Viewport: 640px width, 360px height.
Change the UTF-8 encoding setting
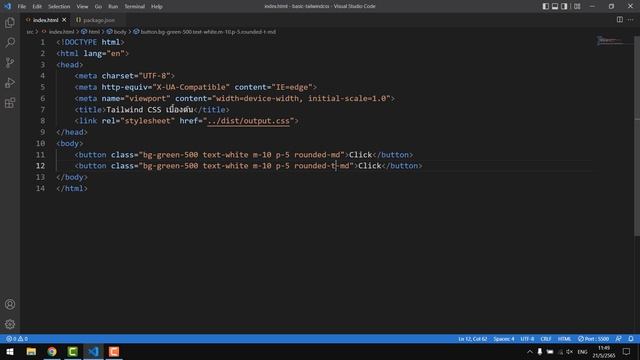pos(527,339)
